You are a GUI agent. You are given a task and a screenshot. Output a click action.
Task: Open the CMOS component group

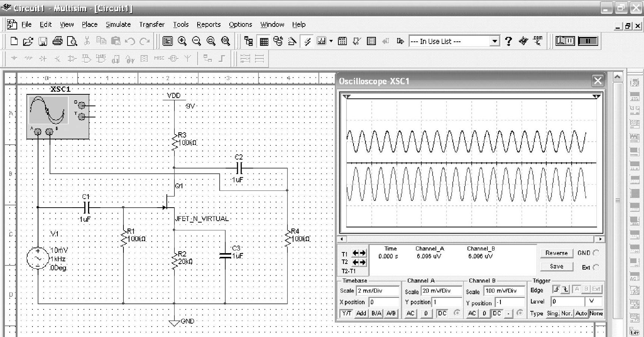click(x=101, y=59)
